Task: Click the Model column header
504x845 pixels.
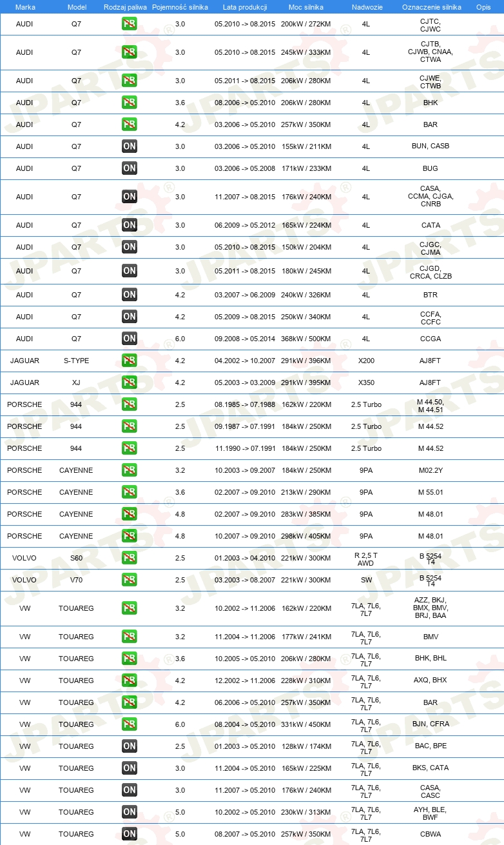Action: pos(77,6)
